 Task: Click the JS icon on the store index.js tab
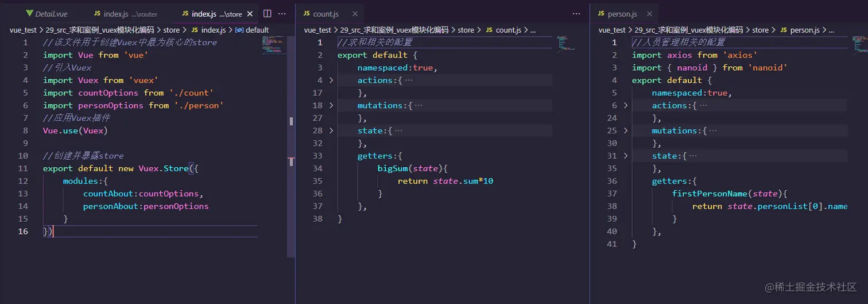coord(184,13)
